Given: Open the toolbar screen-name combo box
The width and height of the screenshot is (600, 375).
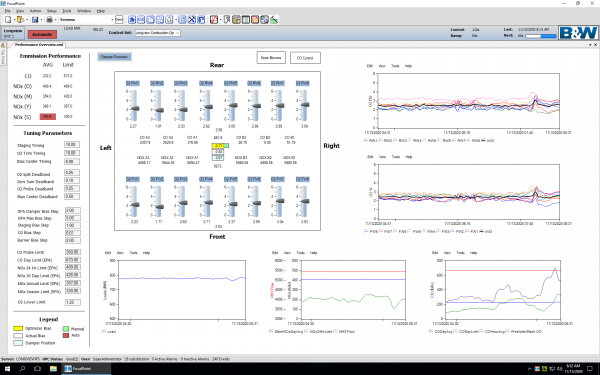Looking at the screenshot, I should 86,20.
